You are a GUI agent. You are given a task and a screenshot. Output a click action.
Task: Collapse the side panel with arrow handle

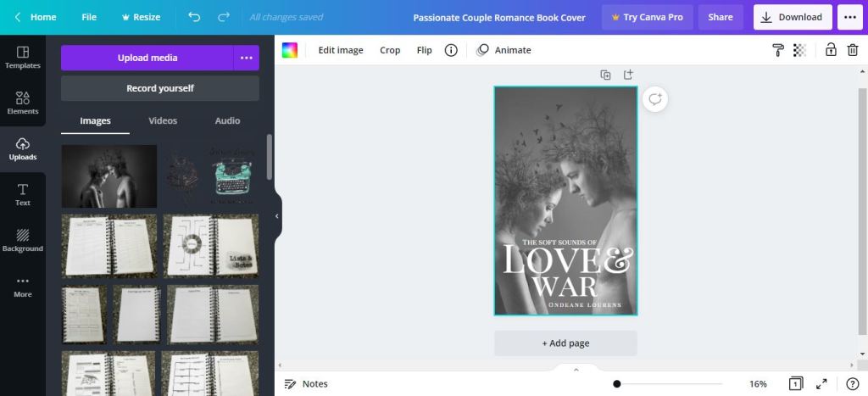(276, 216)
